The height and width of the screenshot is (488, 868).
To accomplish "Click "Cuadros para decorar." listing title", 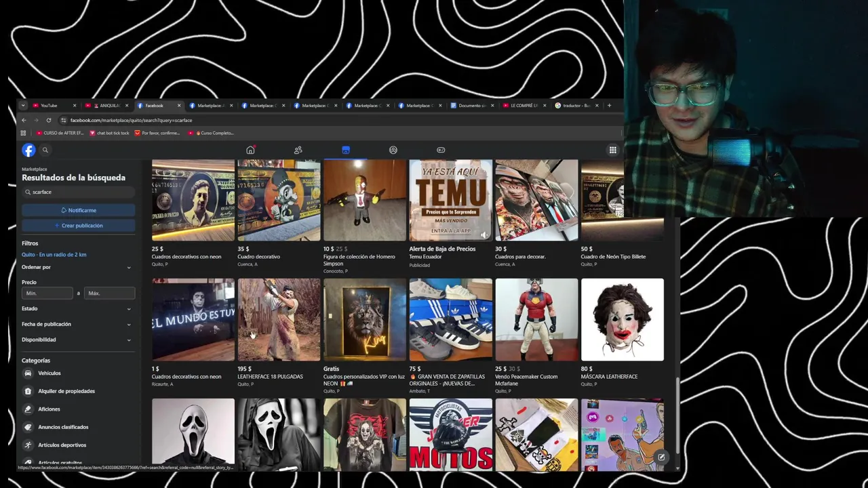I will click(520, 257).
